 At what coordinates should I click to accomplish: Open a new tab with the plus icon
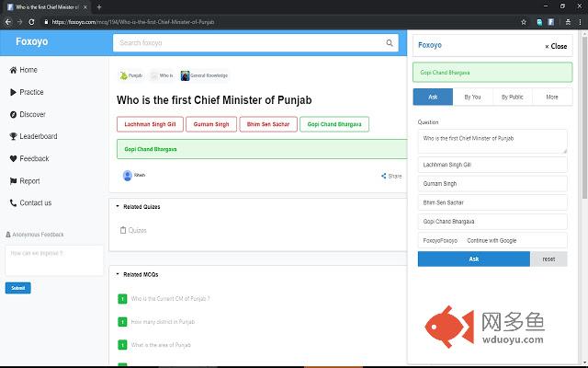[x=99, y=7]
